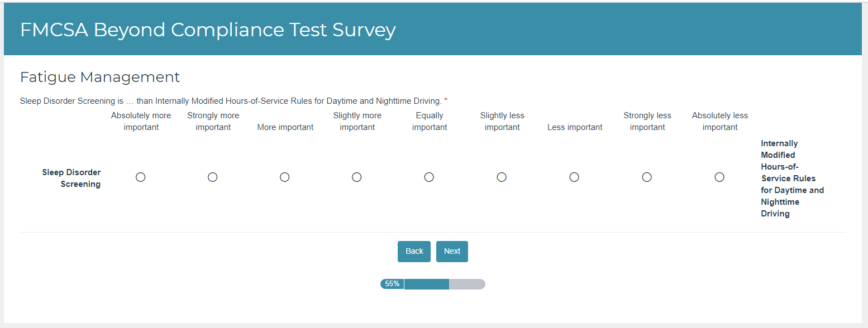Choose the "Strongly more important" radio option
Image resolution: width=868 pixels, height=328 pixels.
tap(213, 177)
